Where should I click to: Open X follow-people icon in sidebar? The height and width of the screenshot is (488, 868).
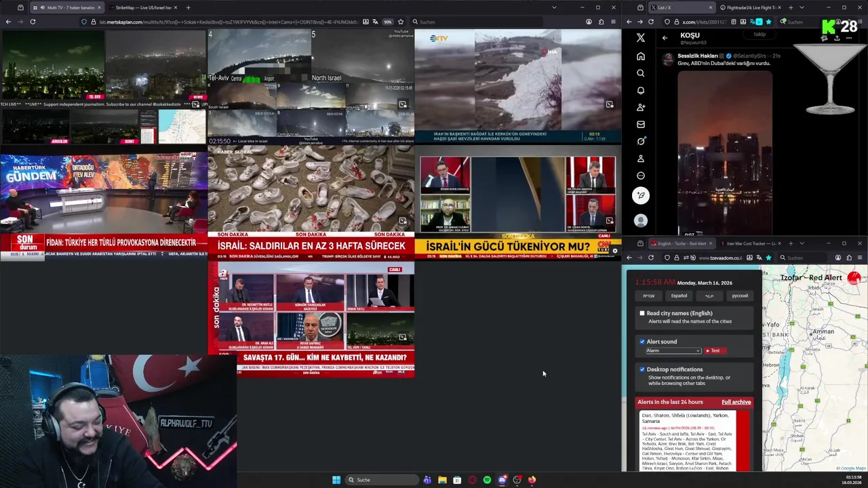(x=641, y=107)
